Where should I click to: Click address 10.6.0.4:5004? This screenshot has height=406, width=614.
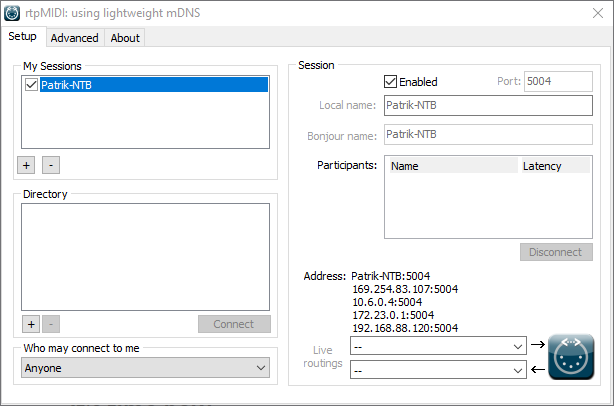[x=387, y=302]
